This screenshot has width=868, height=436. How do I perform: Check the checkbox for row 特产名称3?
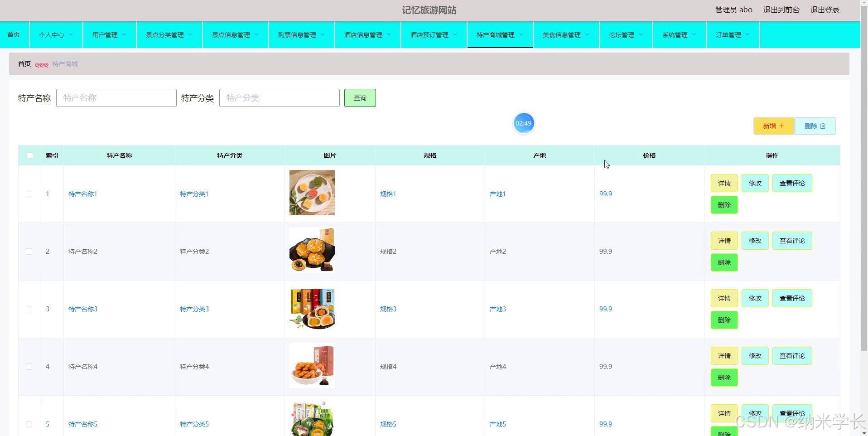pyautogui.click(x=29, y=309)
